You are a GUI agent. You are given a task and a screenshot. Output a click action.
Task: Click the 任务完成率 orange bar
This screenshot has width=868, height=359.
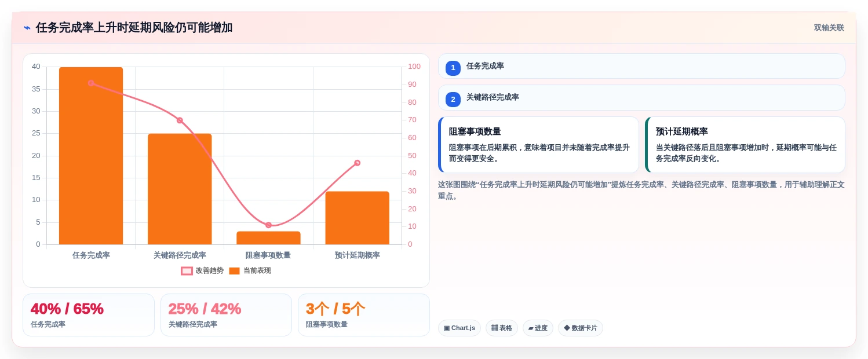coord(91,156)
